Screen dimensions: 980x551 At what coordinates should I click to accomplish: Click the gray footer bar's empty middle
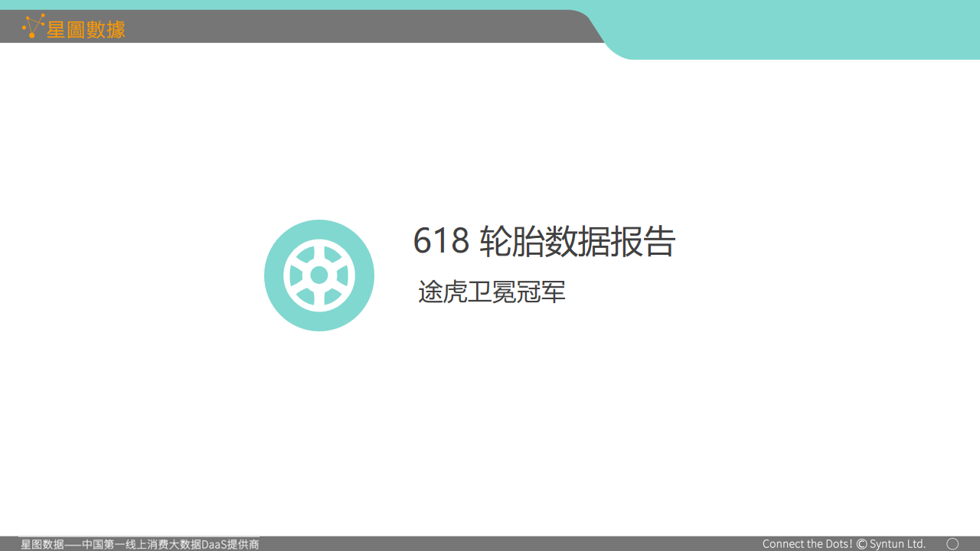point(505,544)
